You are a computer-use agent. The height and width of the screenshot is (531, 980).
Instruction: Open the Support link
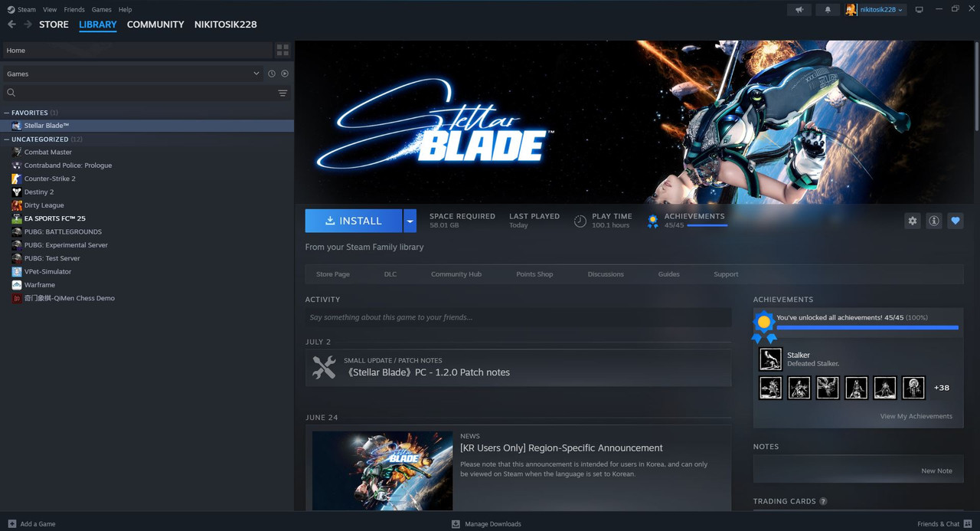click(726, 274)
